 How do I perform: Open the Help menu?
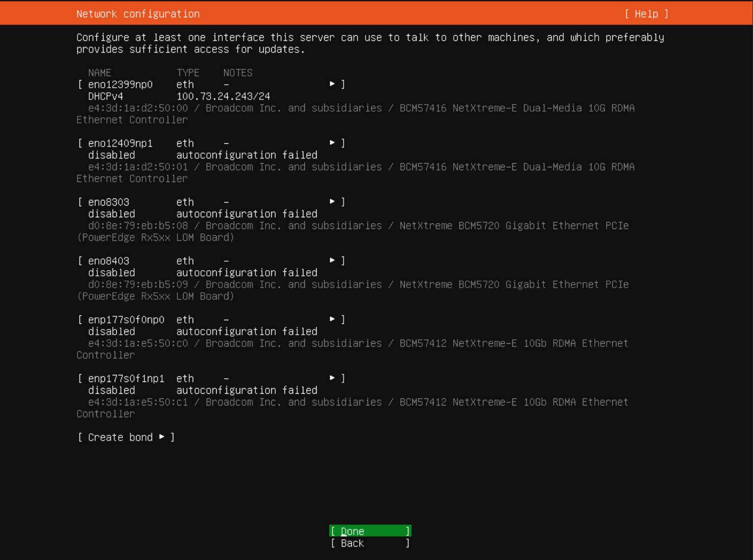tap(646, 14)
